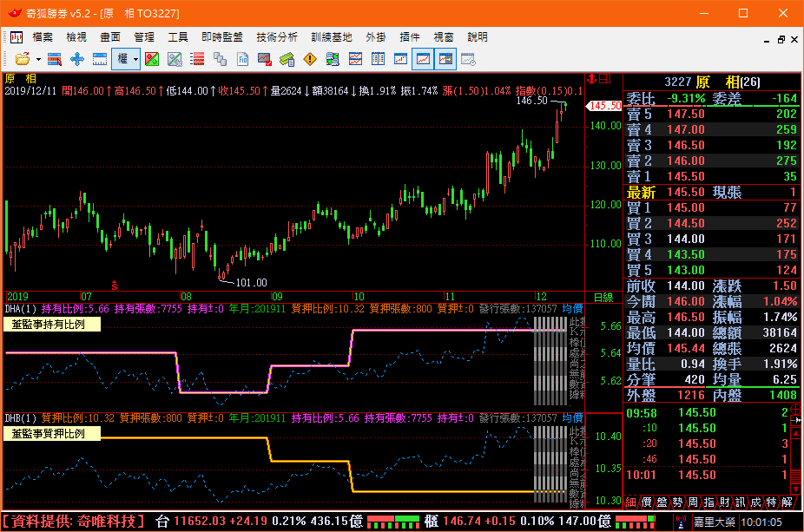Open the 插件 menu
Image resolution: width=804 pixels, height=532 pixels.
click(410, 37)
